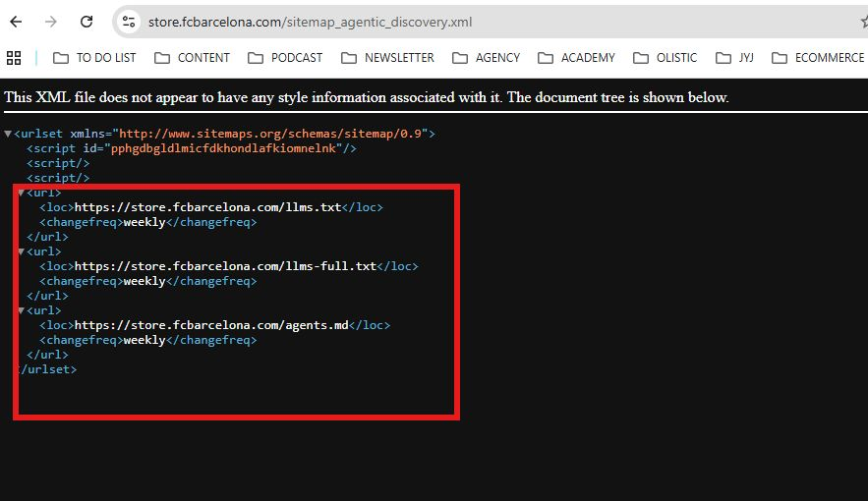The image size is (868, 501).
Task: Click the llms-full.txt URL text
Action: pos(225,266)
